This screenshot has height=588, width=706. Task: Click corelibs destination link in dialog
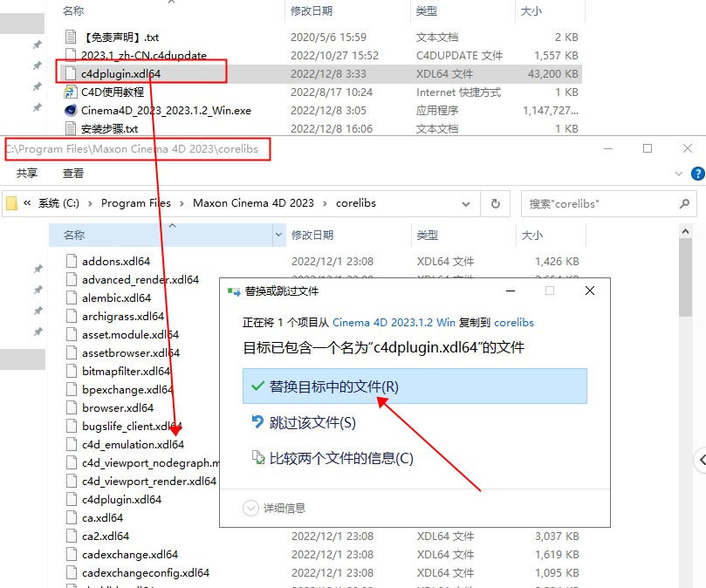[x=514, y=323]
